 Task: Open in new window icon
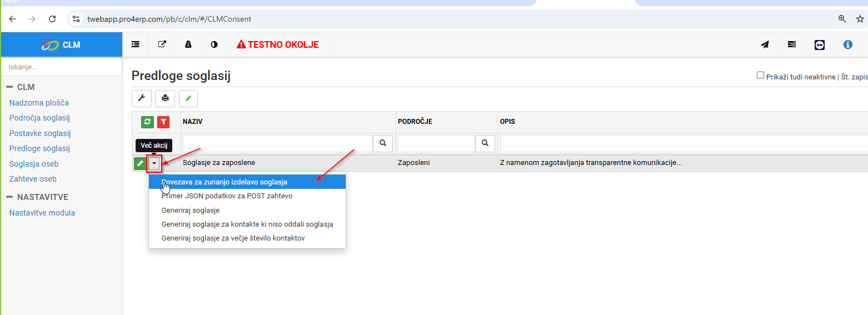pos(162,44)
